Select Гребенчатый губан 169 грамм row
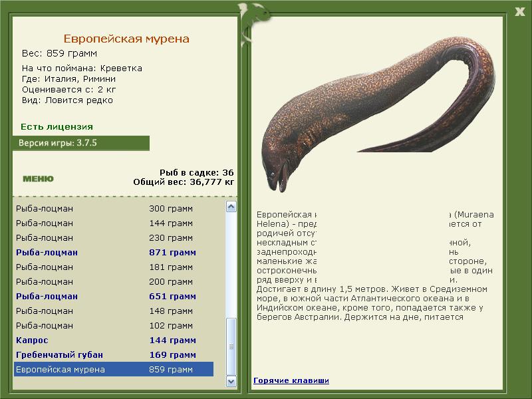This screenshot has width=532, height=399. click(114, 354)
